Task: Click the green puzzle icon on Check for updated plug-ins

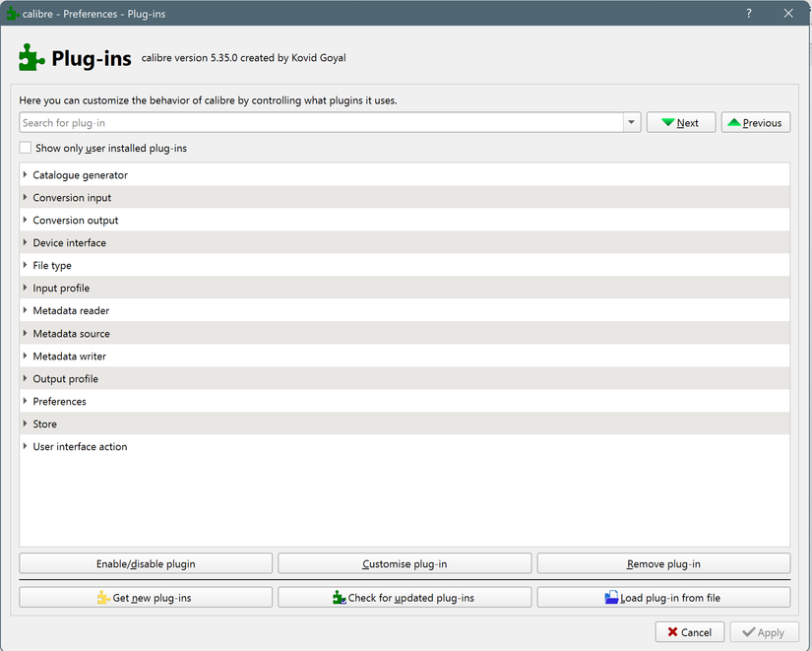Action: pos(340,598)
